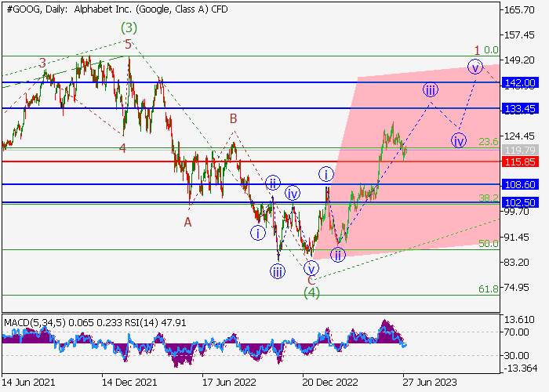Click the #GOOG Daily chart title text
Screen dimensions: 549x392
pos(117,9)
